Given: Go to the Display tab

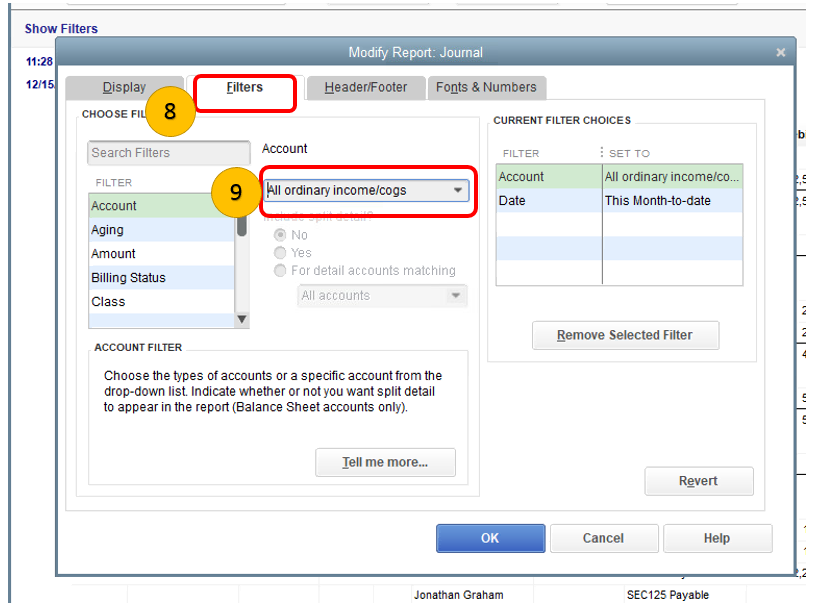Looking at the screenshot, I should tap(124, 87).
